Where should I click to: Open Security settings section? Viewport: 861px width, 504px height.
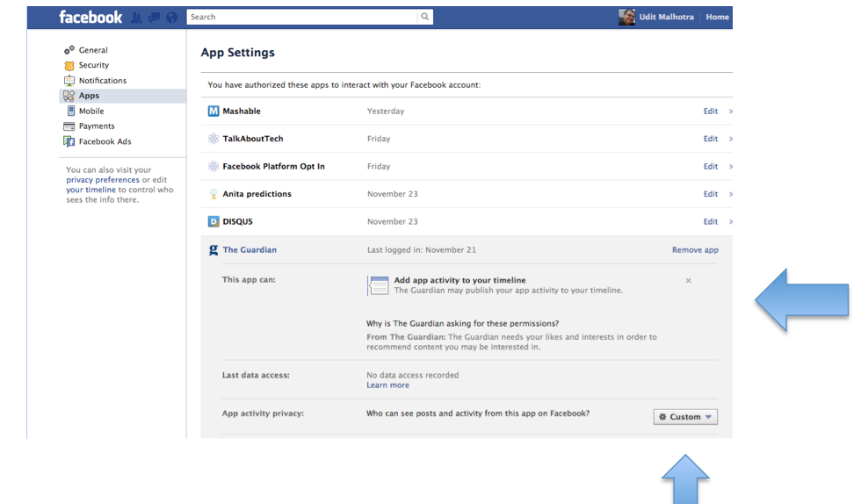tap(94, 65)
